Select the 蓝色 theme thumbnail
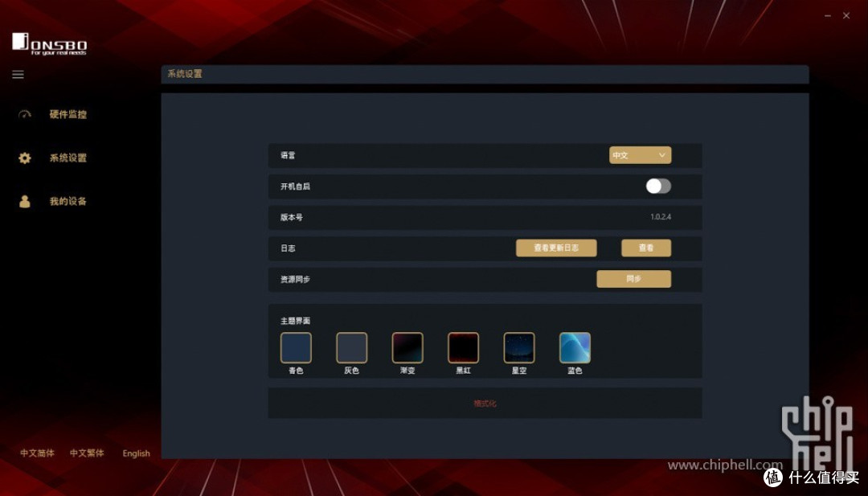 575,347
